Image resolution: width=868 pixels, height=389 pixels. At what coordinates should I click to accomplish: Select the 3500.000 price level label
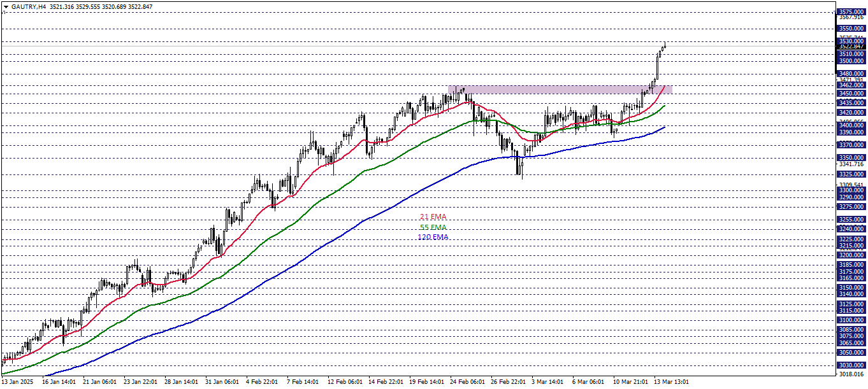coord(851,61)
